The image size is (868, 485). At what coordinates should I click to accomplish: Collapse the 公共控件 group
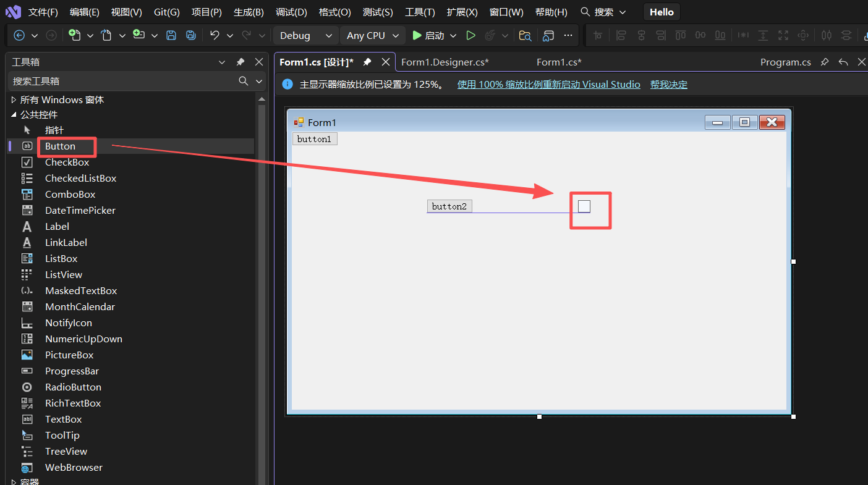click(14, 114)
